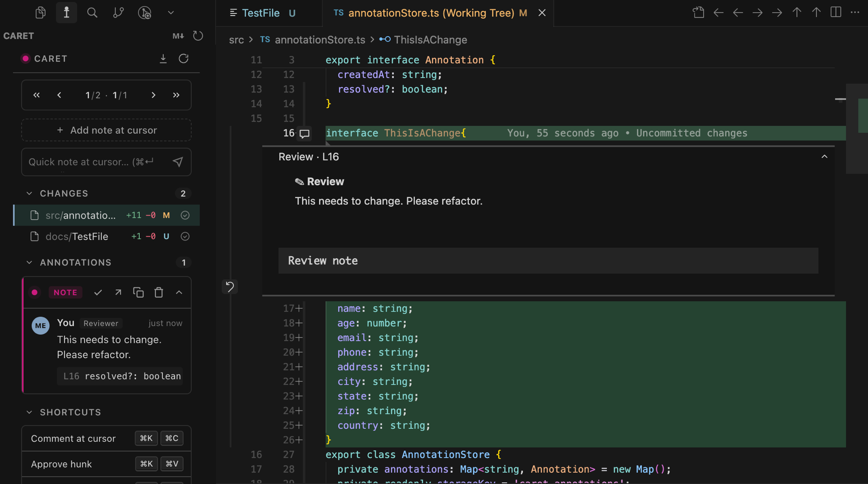Image resolution: width=868 pixels, height=484 pixels.
Task: Go to next hunk arrow
Action: pyautogui.click(x=153, y=95)
